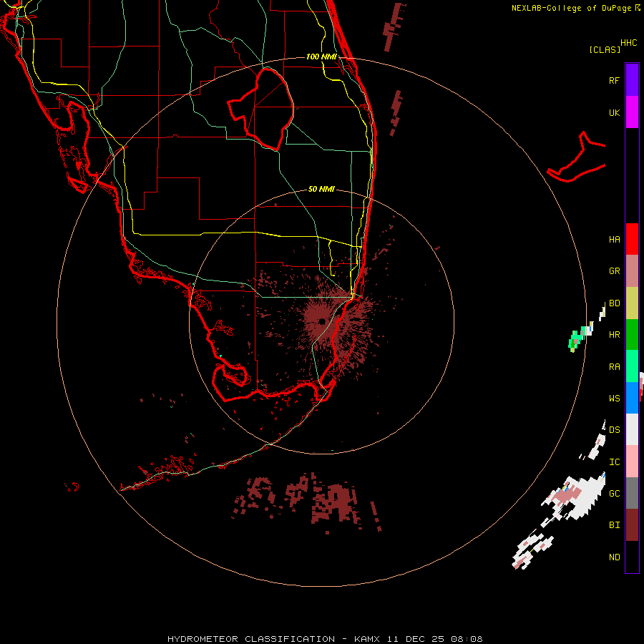Click the 100 NMI range ring label
The image size is (644, 644).
pos(321,57)
